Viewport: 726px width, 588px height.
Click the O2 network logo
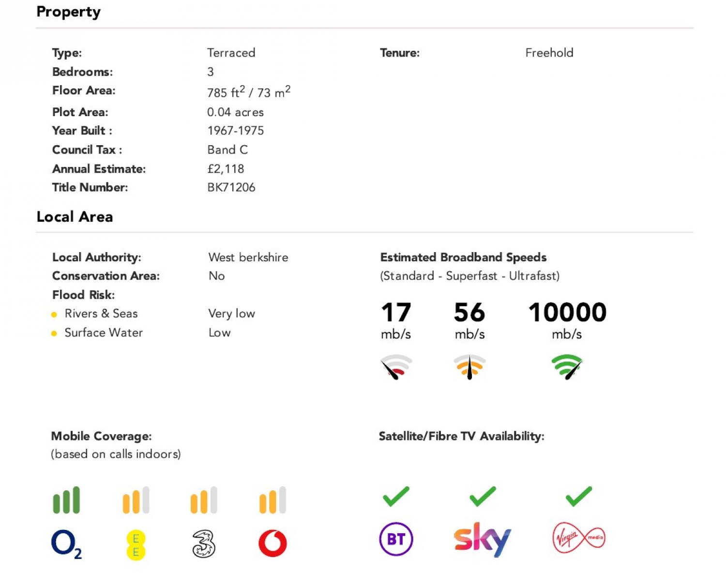coord(66,544)
